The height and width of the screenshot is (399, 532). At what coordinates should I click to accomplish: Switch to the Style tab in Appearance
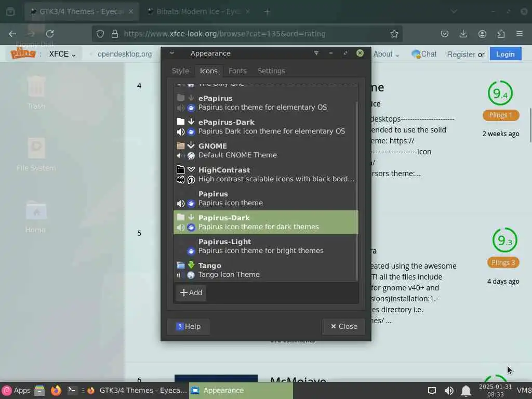click(180, 71)
